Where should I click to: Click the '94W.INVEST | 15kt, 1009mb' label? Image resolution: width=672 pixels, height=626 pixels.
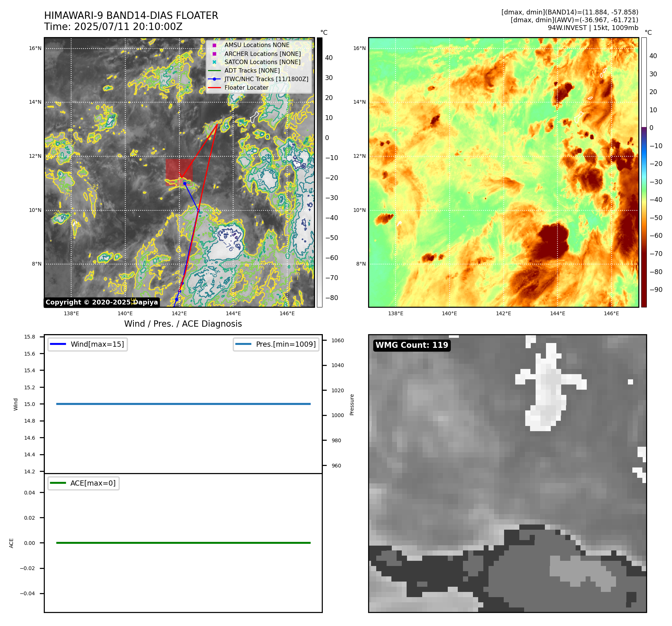593,28
